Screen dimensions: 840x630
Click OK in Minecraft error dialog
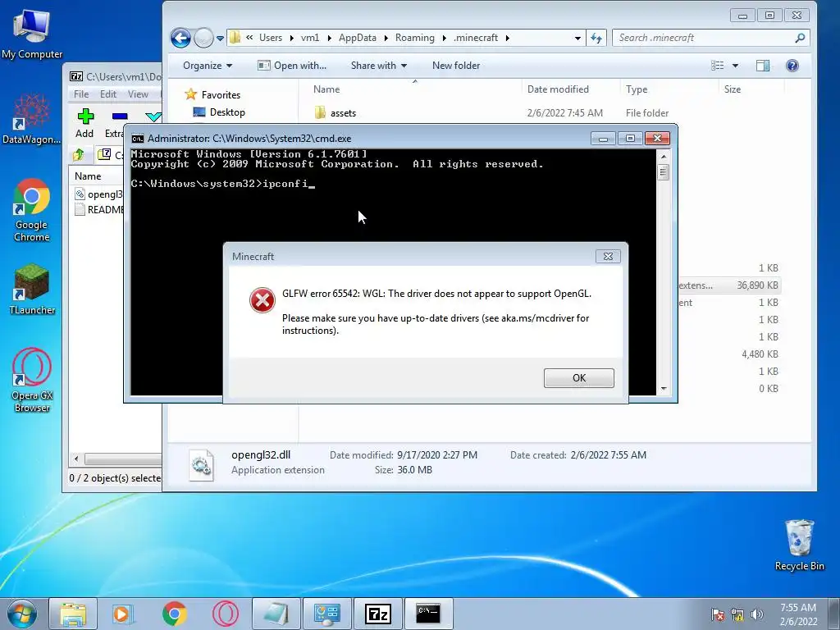[x=578, y=377]
